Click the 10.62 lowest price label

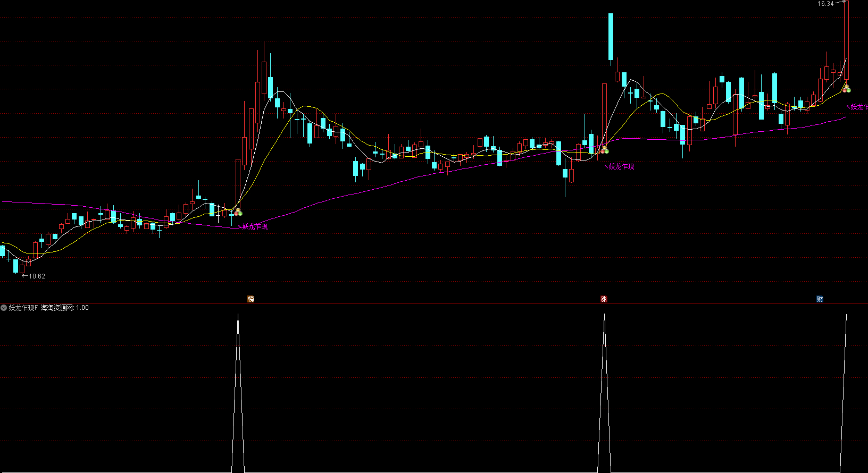(37, 276)
